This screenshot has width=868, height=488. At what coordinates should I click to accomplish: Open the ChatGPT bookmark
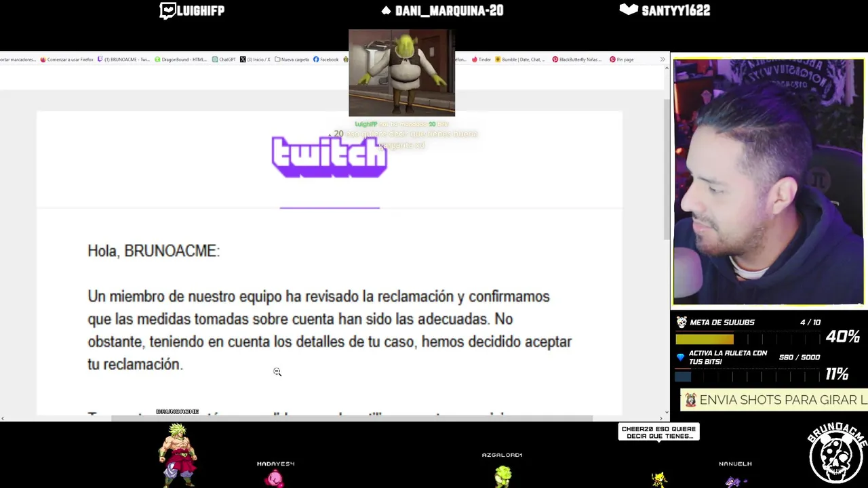pos(224,60)
